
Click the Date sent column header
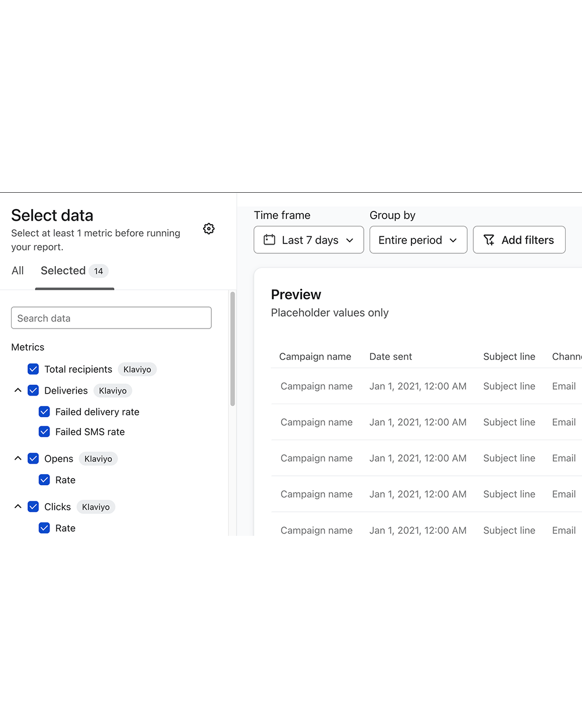[391, 356]
